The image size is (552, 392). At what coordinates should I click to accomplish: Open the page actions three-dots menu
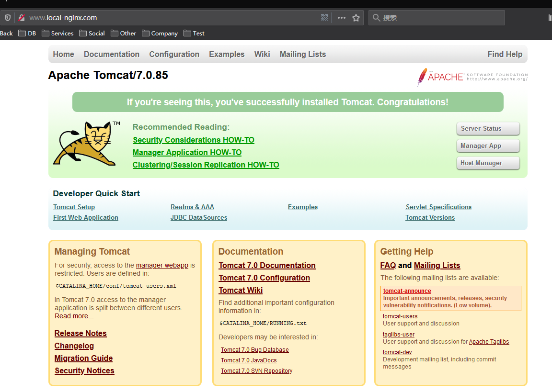pos(341,18)
